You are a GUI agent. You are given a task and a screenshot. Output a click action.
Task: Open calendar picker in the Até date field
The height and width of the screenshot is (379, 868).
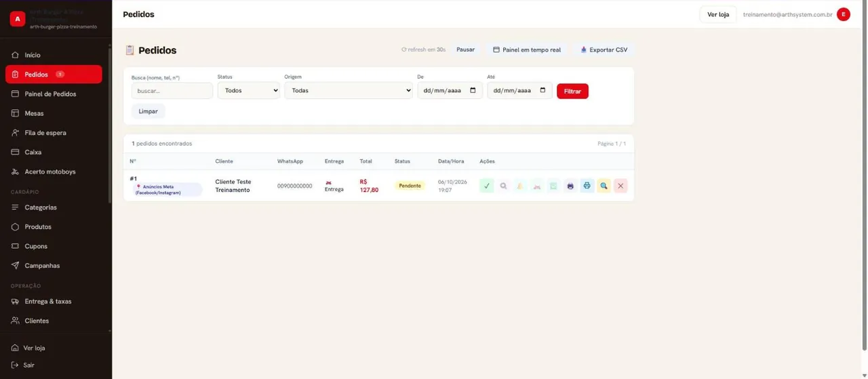pos(542,90)
